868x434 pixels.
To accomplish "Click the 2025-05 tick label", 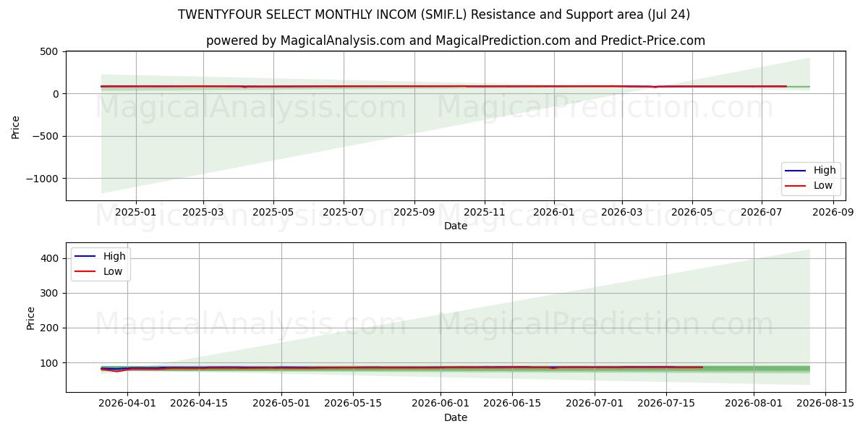I will click(273, 212).
